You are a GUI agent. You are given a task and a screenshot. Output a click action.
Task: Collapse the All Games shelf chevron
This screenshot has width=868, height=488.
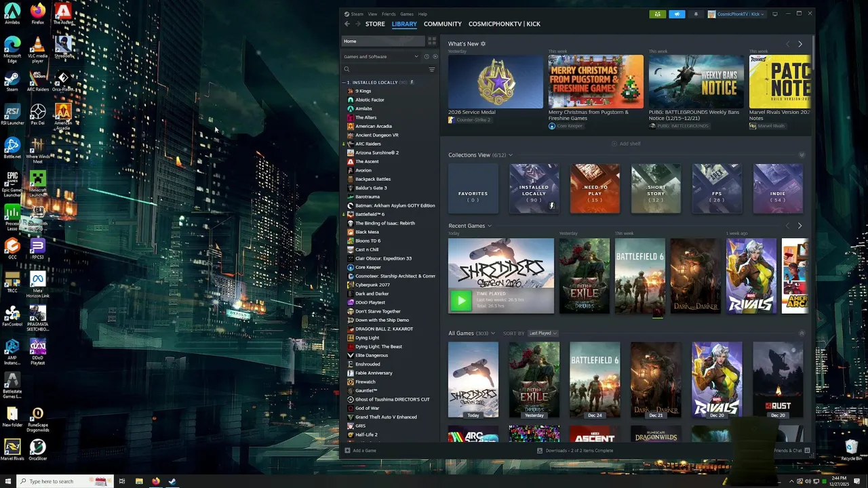(x=802, y=333)
